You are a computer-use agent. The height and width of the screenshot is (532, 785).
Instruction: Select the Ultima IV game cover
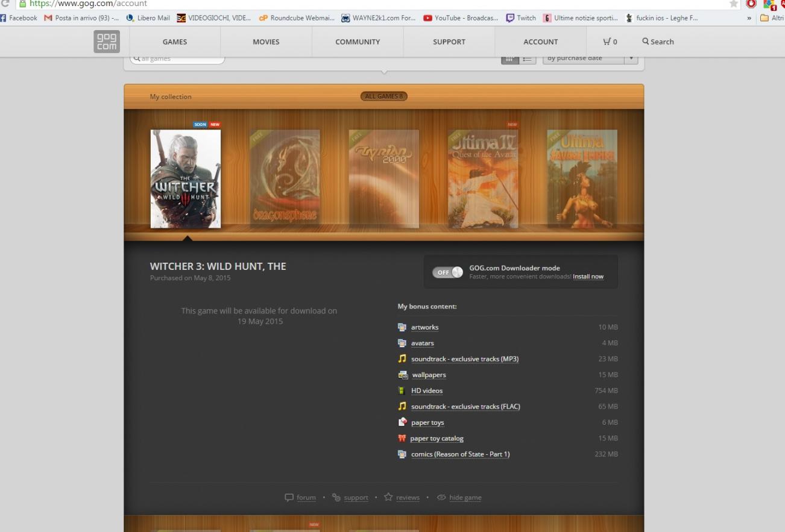click(482, 179)
